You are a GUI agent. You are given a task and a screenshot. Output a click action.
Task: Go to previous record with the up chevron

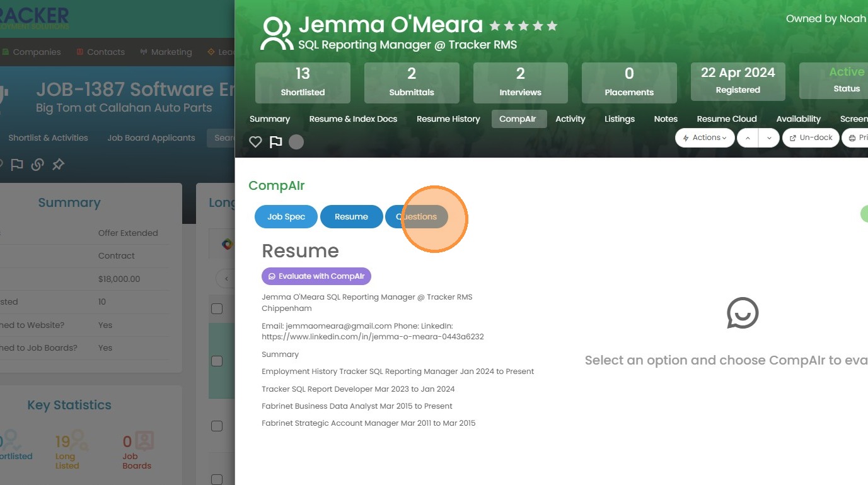coord(748,137)
